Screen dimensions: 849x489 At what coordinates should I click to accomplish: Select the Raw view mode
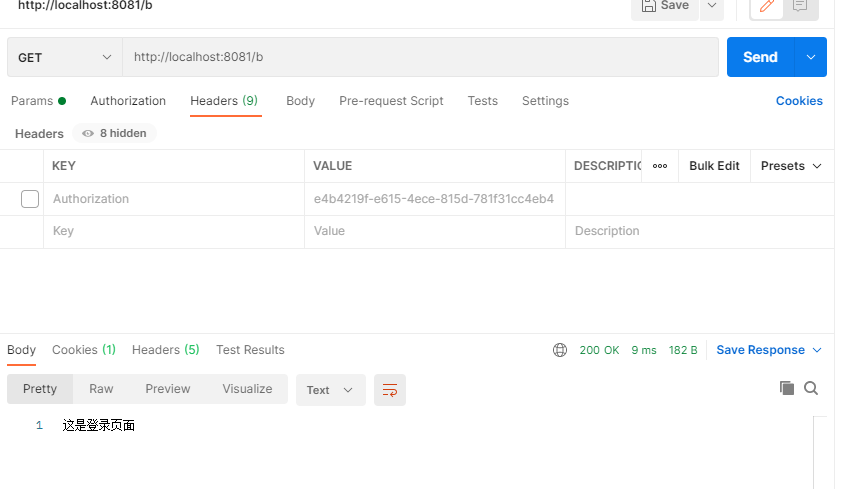tap(101, 389)
